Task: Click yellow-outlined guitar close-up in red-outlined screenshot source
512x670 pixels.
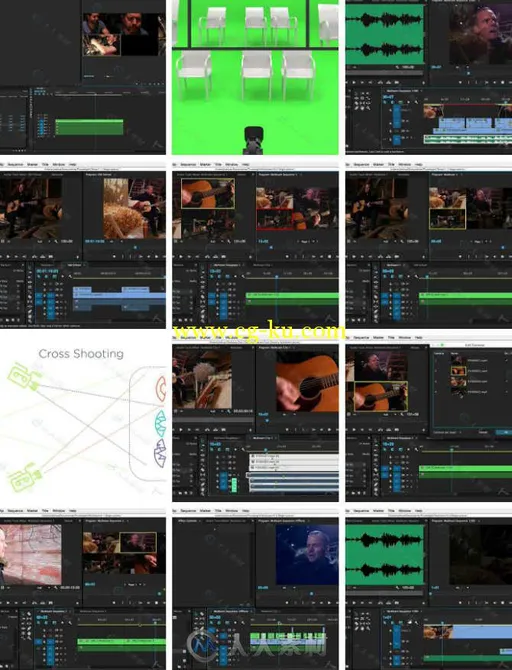Action: 208,194
